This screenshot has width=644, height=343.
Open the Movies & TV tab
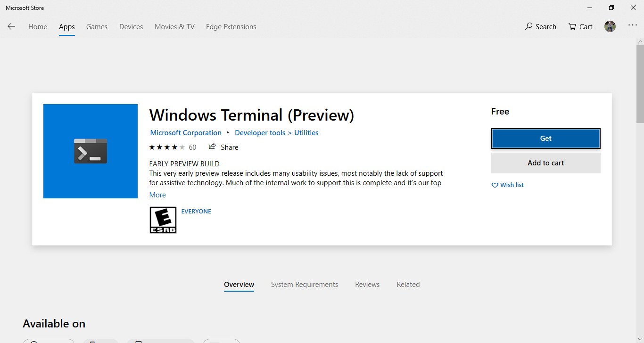pyautogui.click(x=174, y=27)
